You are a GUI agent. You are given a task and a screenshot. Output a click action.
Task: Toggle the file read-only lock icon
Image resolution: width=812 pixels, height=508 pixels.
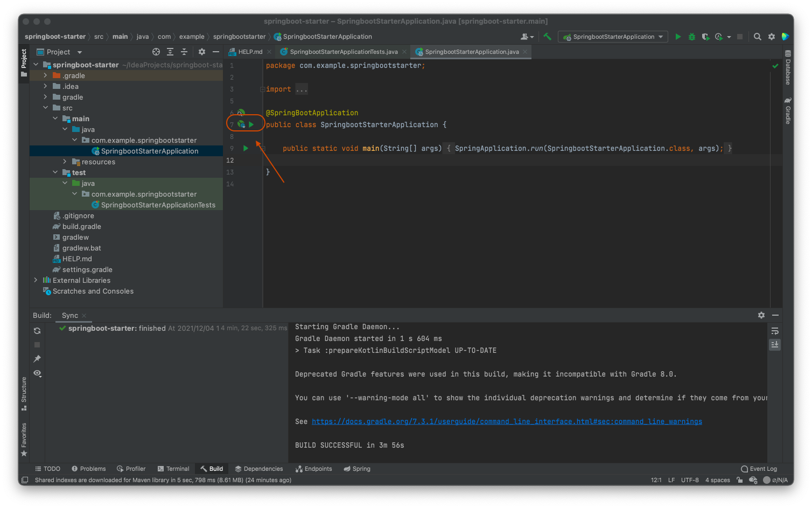(740, 480)
